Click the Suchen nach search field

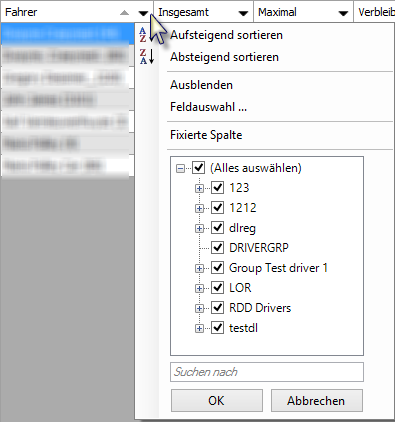[267, 372]
